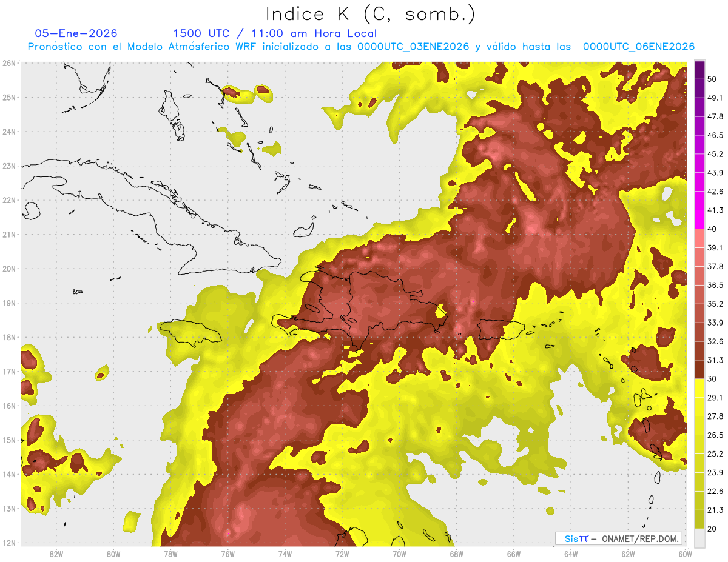Click the colorbar label '33.9'

[716, 323]
